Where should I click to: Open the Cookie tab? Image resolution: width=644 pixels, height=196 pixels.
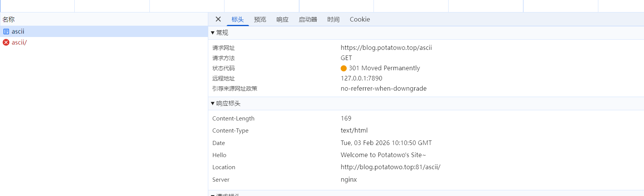[360, 20]
